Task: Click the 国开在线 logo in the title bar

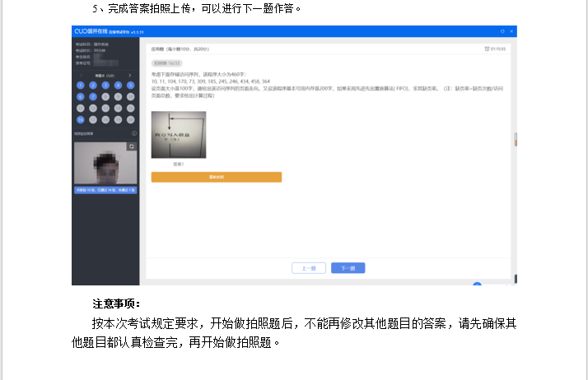Action: pyautogui.click(x=91, y=31)
